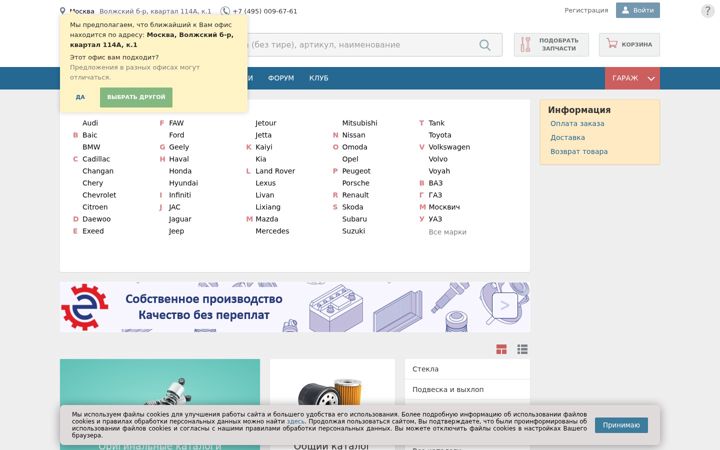Open the Регистрация link

point(586,10)
